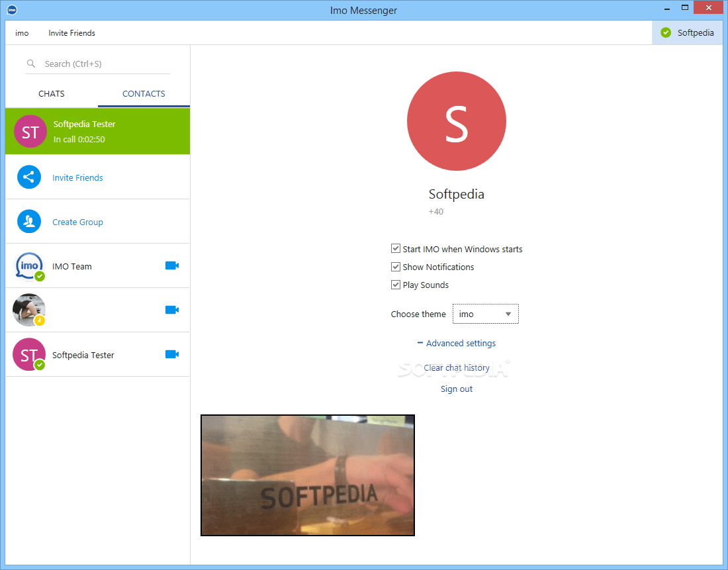This screenshot has height=570, width=728.
Task: Click green status check icon beside Softpedia
Action: pyautogui.click(x=666, y=32)
